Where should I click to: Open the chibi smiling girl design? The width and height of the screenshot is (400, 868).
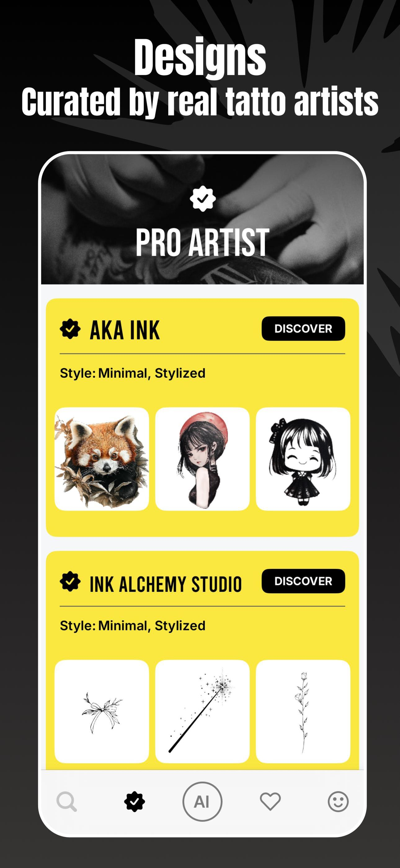(303, 459)
